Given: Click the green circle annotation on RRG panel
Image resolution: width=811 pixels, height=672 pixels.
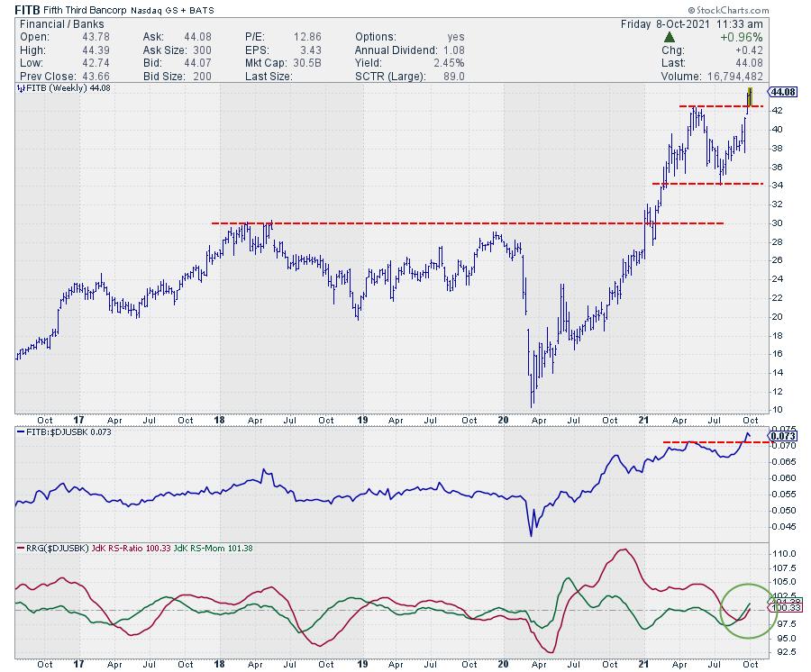Looking at the screenshot, I should click(x=748, y=611).
